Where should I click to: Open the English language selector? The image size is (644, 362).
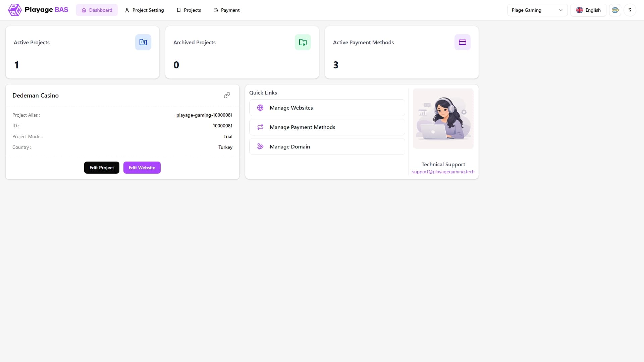(x=588, y=10)
